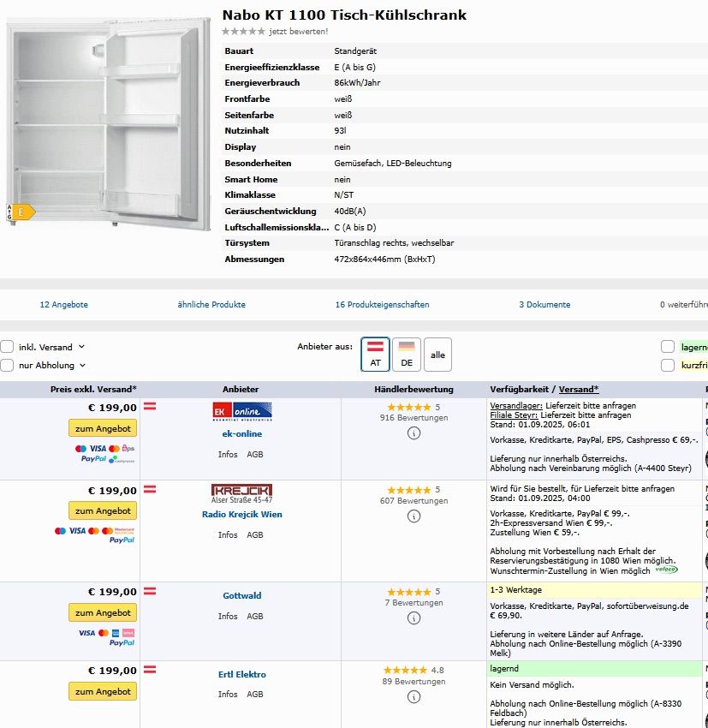Click Austria flag next to Ertl Elektro price

click(x=150, y=670)
